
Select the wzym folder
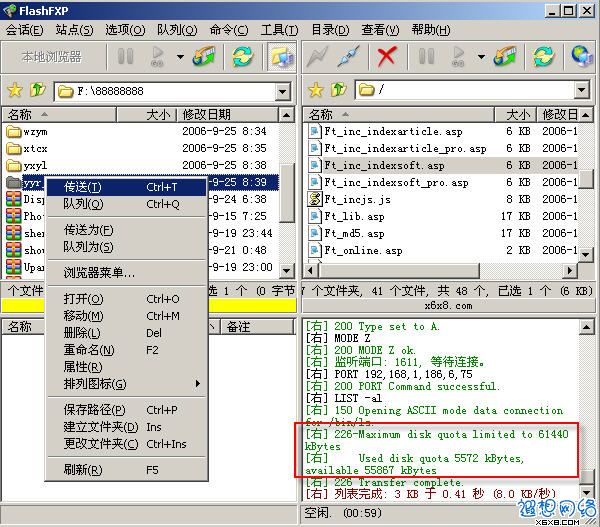27,132
